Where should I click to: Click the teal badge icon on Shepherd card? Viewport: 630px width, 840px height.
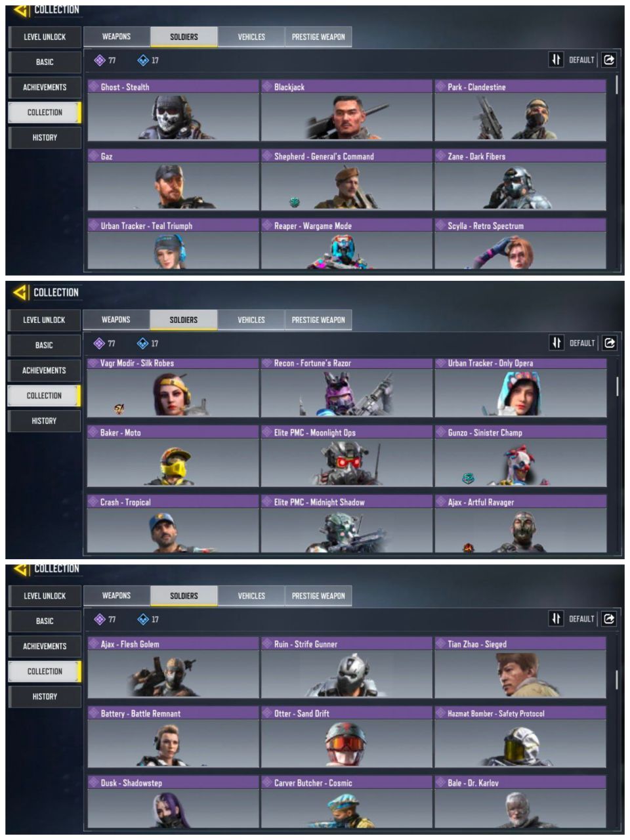(x=295, y=202)
